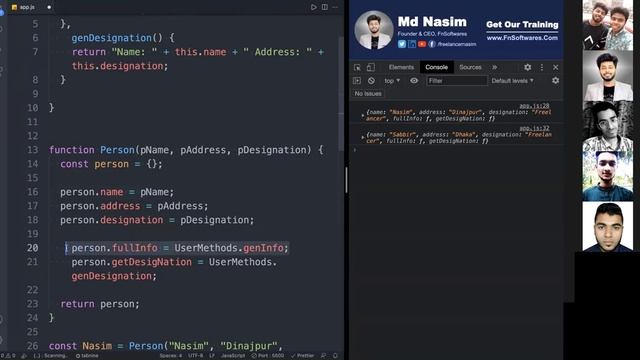The height and width of the screenshot is (360, 640).
Task: Expand the logged Nasim object
Action: coord(362,116)
